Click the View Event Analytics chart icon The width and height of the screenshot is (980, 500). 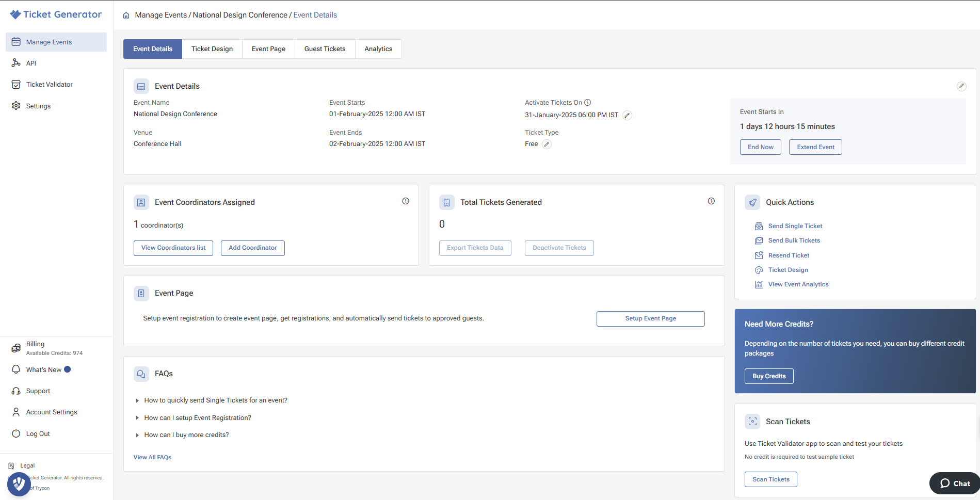(x=759, y=284)
